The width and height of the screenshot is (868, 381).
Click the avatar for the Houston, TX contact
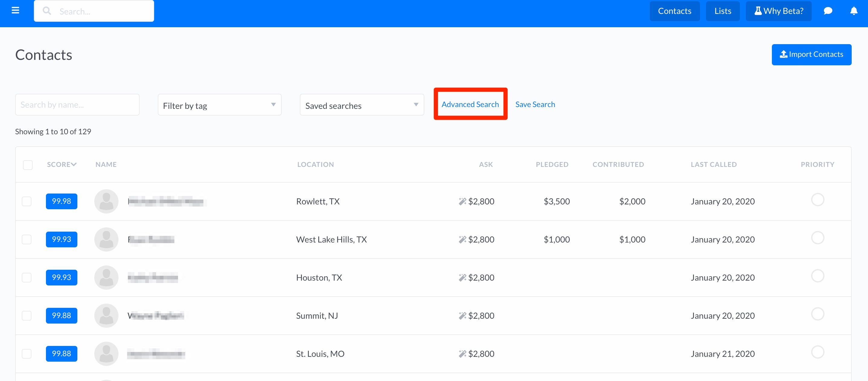[x=106, y=278]
